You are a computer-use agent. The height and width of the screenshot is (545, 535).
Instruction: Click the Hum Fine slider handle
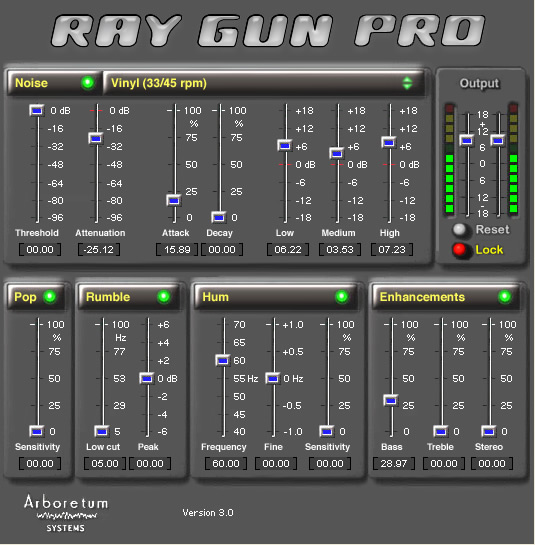point(273,378)
